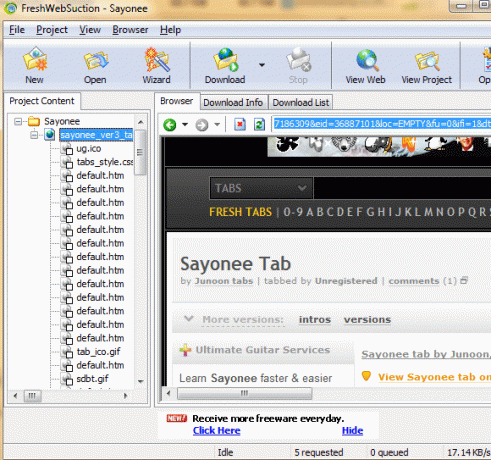Screen dimensions: 491x460
Task: Collapse the Sayonee root tree node
Action: [18, 121]
